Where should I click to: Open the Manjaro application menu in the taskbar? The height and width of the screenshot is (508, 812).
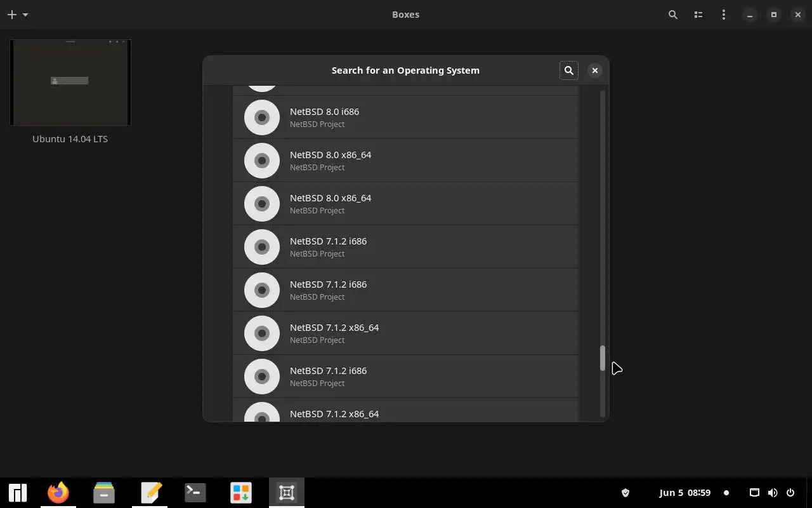[18, 493]
